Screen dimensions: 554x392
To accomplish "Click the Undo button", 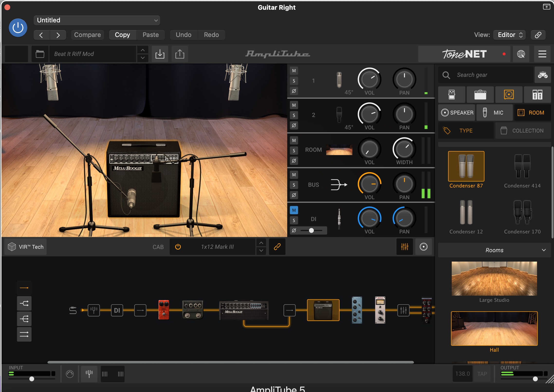I will coord(184,35).
